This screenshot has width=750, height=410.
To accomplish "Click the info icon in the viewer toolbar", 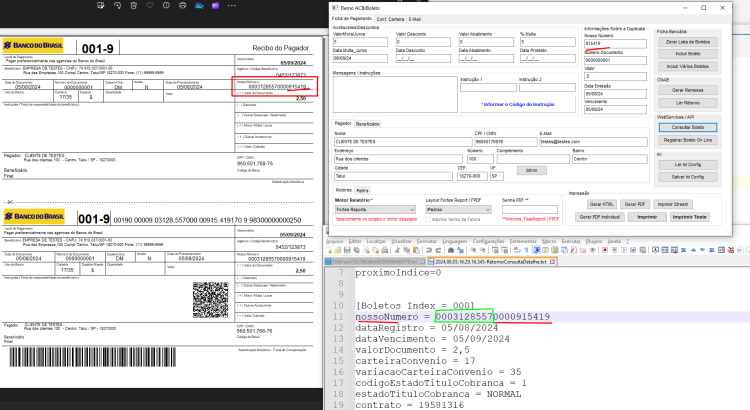I will coord(166,5).
